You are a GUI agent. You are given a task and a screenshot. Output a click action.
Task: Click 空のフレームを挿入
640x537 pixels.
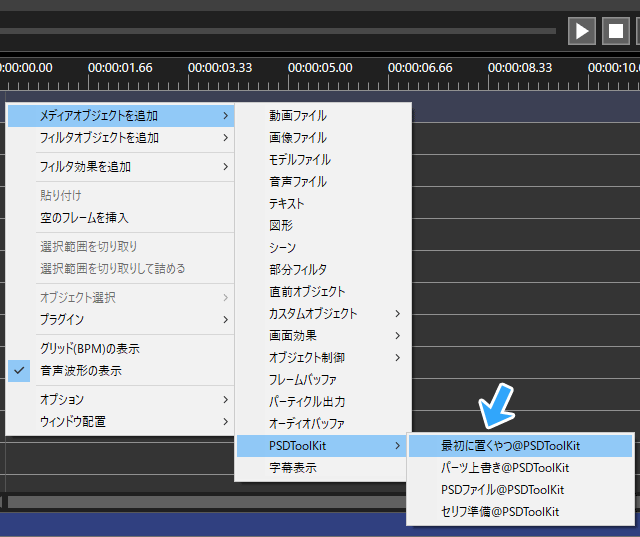(x=84, y=218)
